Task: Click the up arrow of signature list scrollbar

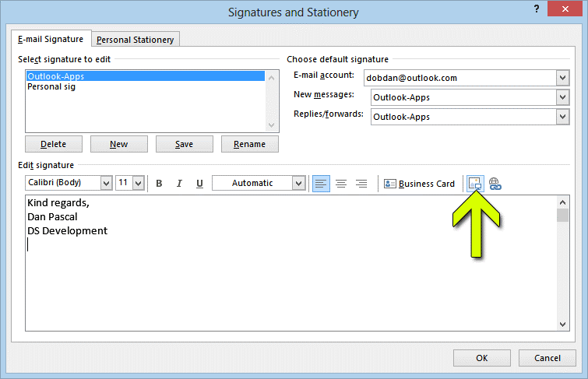Action: (272, 78)
